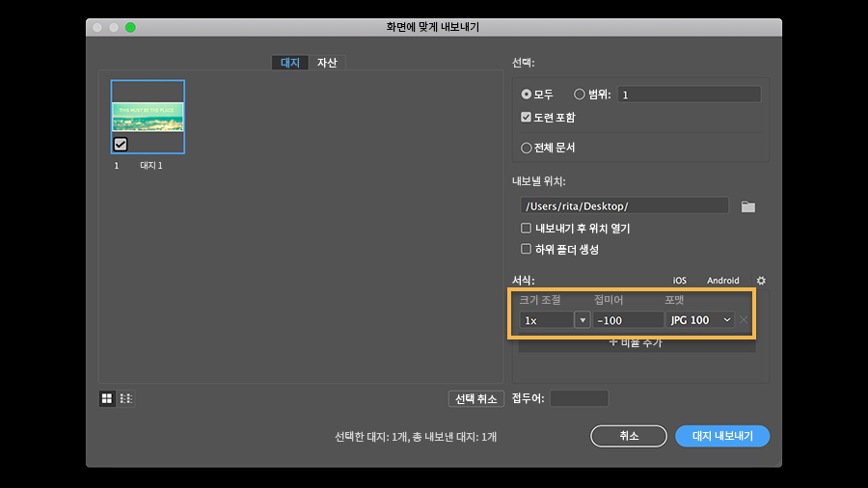Switch to the 자산 tab
The width and height of the screenshot is (868, 488).
tap(327, 63)
